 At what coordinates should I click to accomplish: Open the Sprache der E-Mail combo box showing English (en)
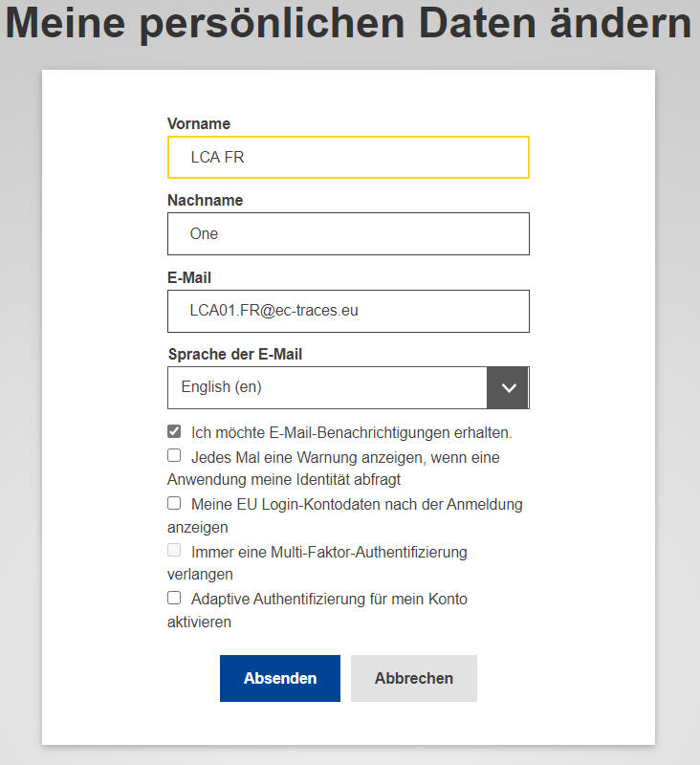[x=327, y=387]
